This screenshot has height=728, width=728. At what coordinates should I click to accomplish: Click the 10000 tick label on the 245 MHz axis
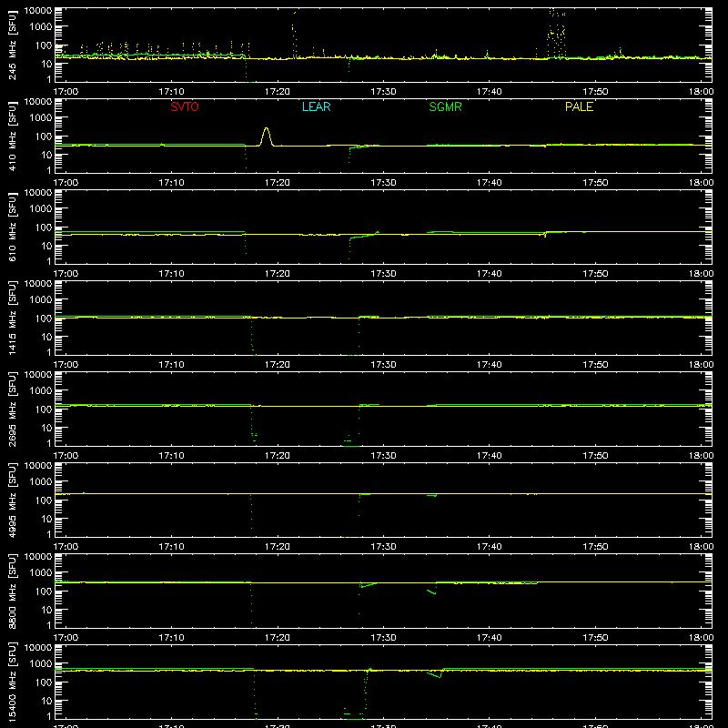click(x=38, y=11)
